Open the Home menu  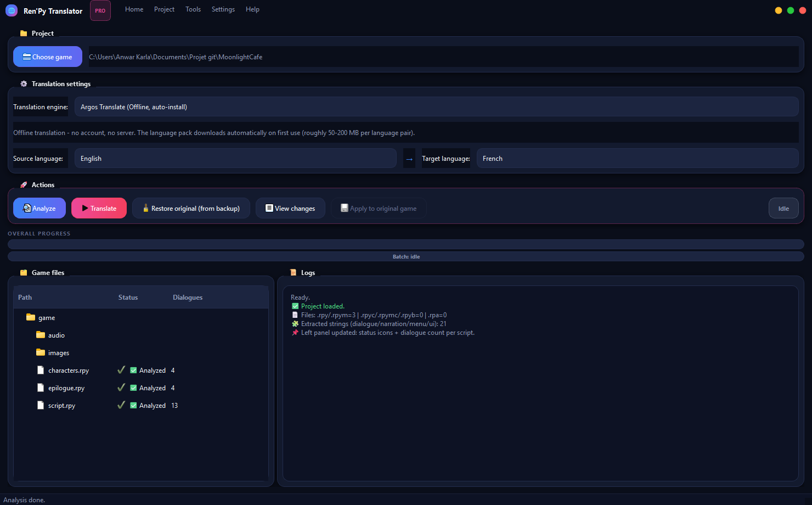point(134,9)
